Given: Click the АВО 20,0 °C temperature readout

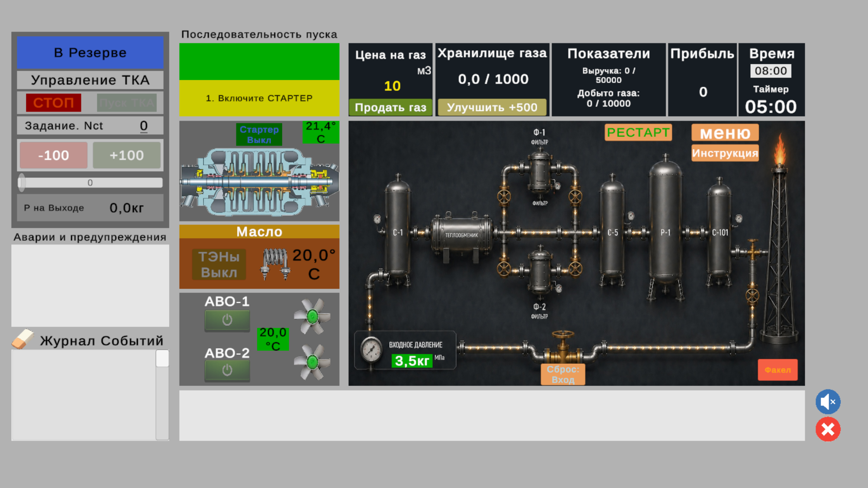Looking at the screenshot, I should [x=273, y=339].
